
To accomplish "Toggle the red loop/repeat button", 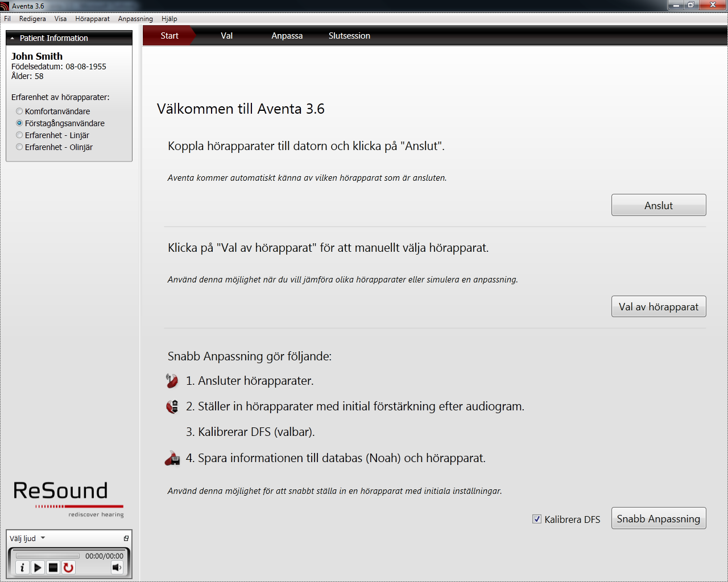I will (x=68, y=567).
